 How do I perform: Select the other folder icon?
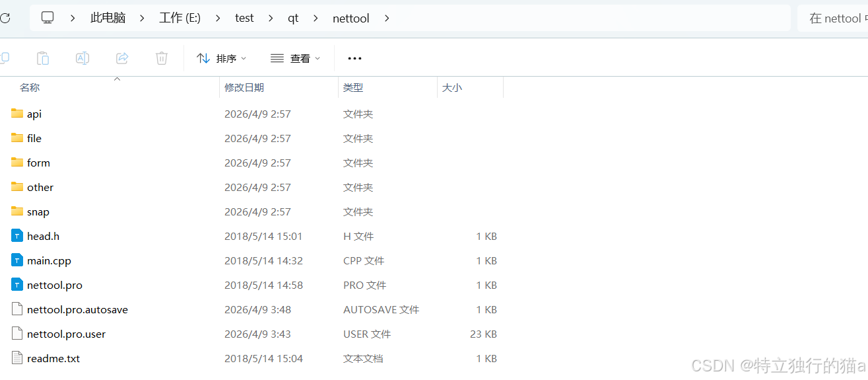pyautogui.click(x=17, y=186)
